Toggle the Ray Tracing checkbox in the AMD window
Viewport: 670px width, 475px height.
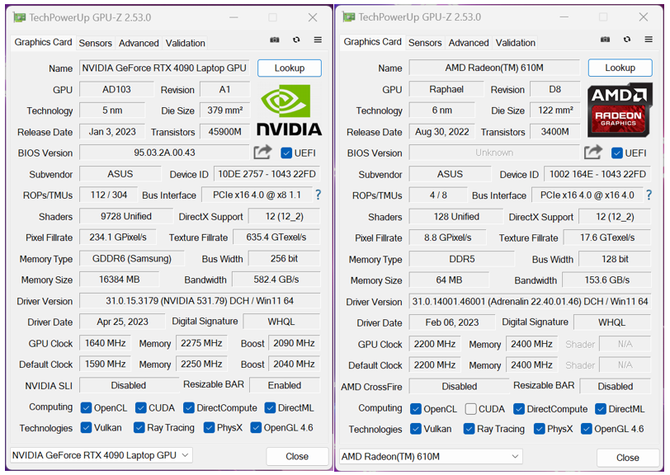click(469, 428)
